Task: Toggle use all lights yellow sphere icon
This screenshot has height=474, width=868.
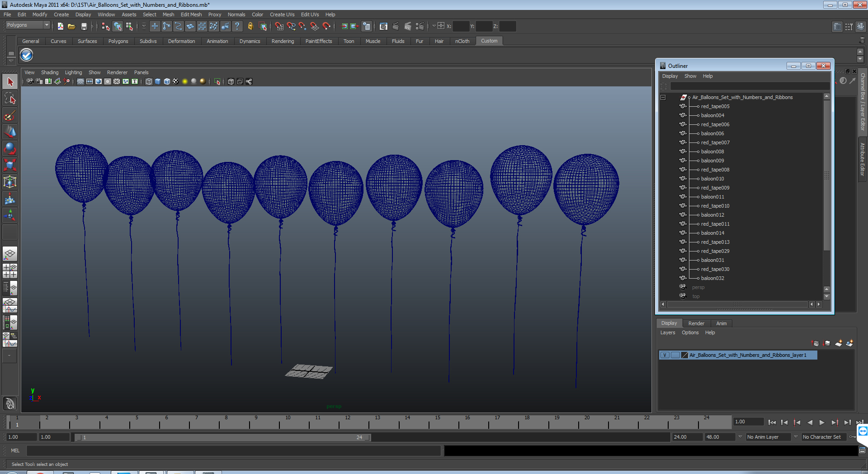Action: coord(185,81)
